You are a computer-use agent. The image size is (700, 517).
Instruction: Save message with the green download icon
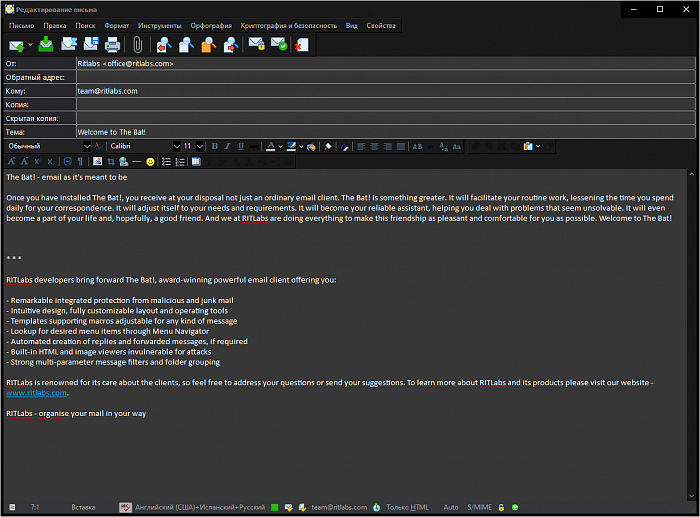[46, 45]
